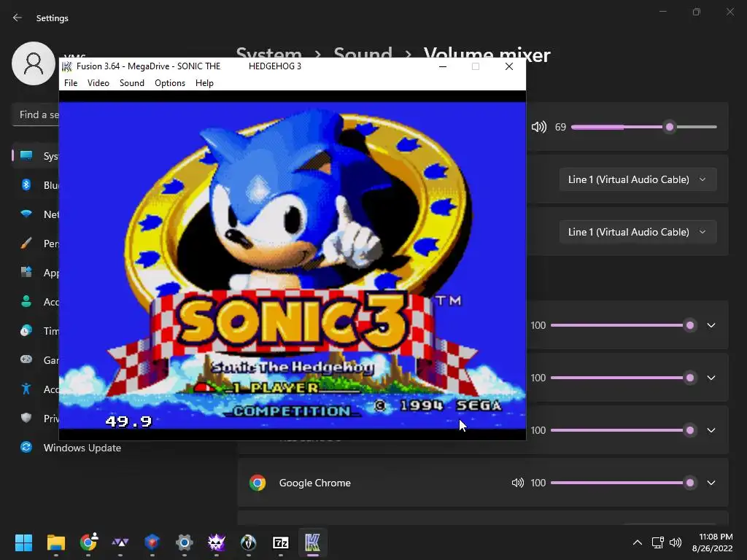The width and height of the screenshot is (747, 560).
Task: Open 7-Zip from the taskbar
Action: pos(281,542)
